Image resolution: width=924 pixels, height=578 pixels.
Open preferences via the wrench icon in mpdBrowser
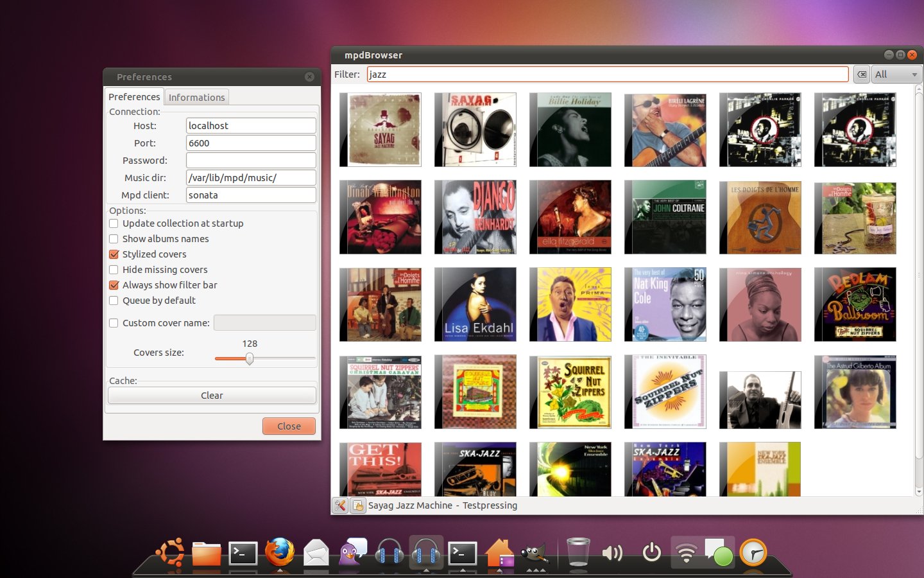[x=340, y=505]
